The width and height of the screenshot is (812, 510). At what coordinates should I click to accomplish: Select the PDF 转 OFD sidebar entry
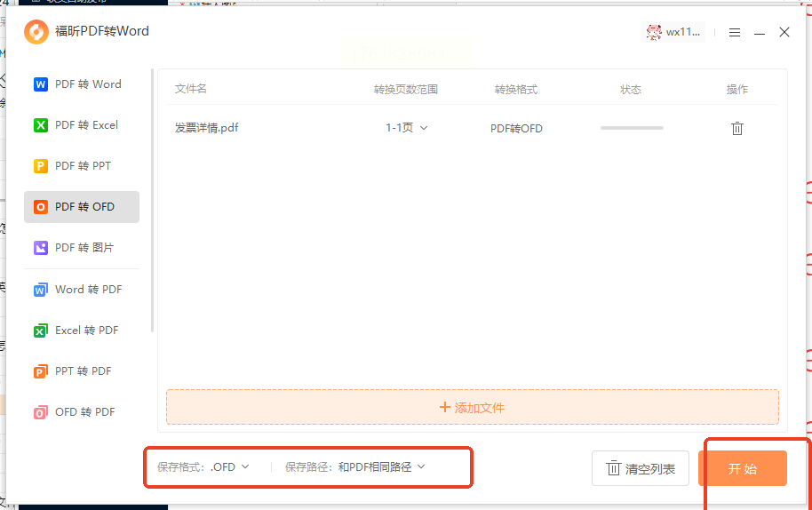pyautogui.click(x=82, y=207)
